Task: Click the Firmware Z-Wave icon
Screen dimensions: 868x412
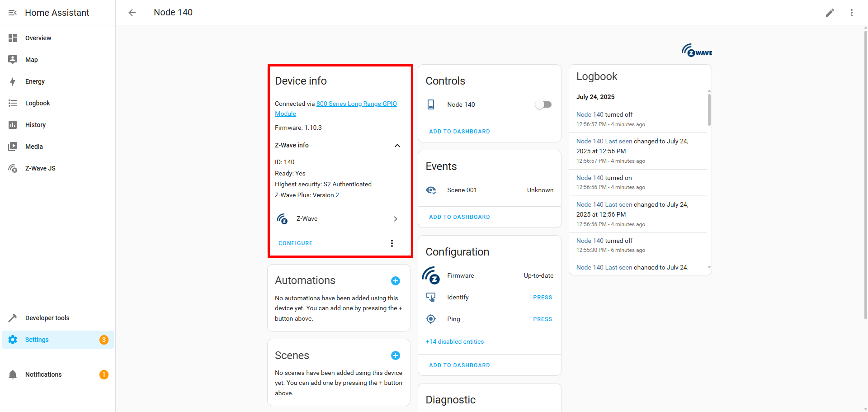Action: pos(431,275)
